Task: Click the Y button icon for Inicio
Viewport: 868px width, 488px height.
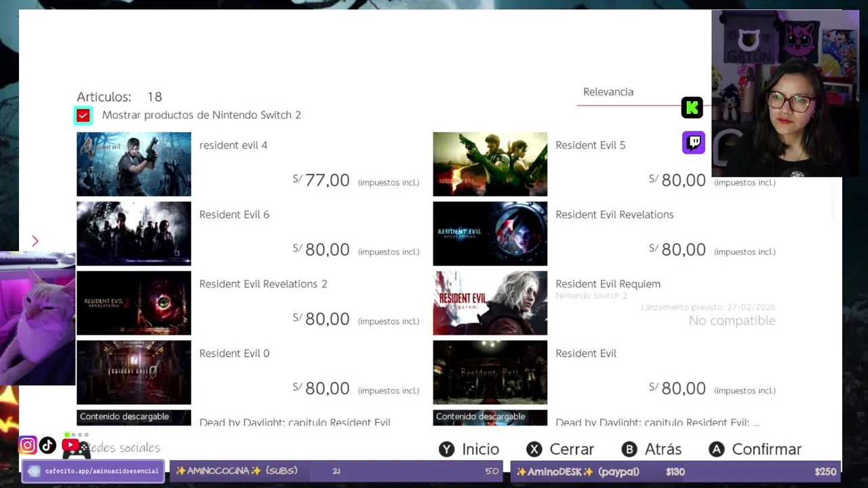Action: coord(446,449)
